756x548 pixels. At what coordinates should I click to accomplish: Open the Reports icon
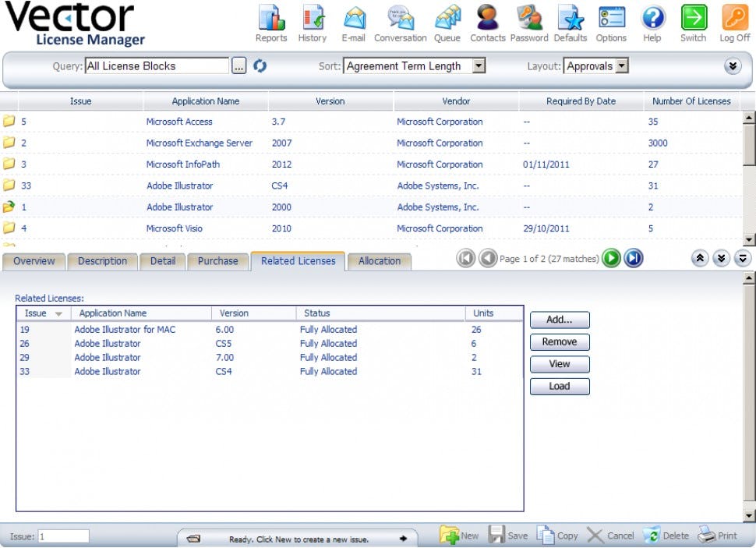tap(271, 19)
